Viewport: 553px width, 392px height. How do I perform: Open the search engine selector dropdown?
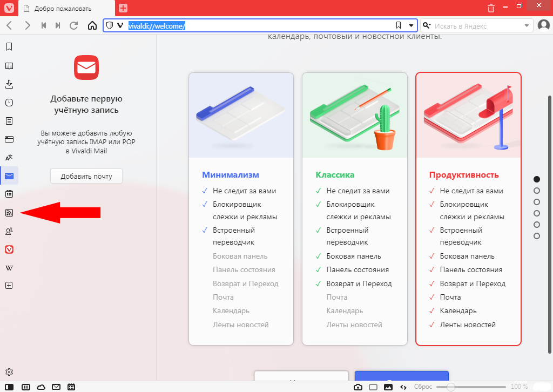[427, 25]
